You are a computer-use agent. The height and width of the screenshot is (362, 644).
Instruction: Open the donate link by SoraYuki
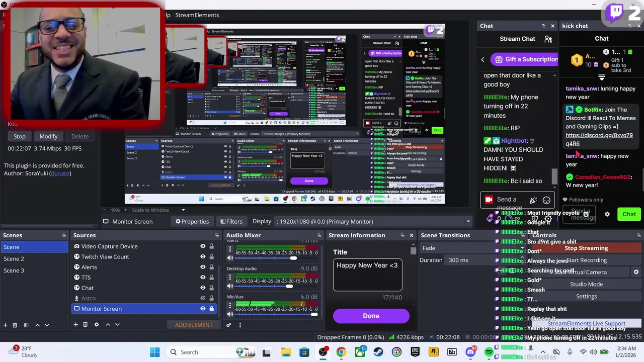coord(60,173)
